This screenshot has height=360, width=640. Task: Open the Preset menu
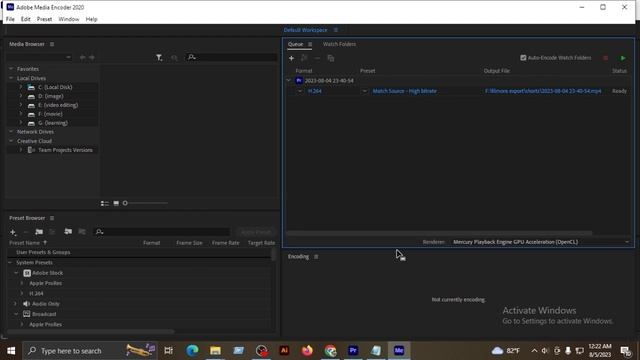tap(44, 19)
